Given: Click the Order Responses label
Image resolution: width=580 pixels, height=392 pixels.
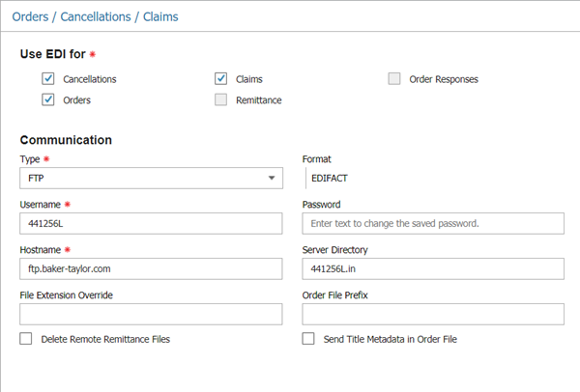Looking at the screenshot, I should (x=444, y=79).
